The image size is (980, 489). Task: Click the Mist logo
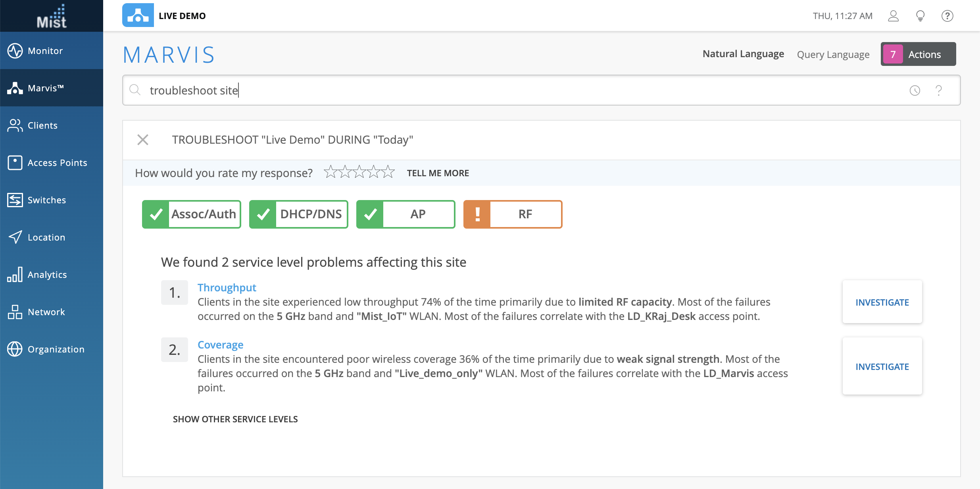[52, 16]
